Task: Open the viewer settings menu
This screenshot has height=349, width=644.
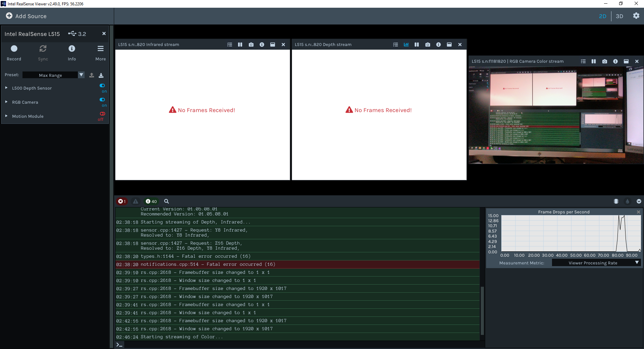Action: (636, 16)
